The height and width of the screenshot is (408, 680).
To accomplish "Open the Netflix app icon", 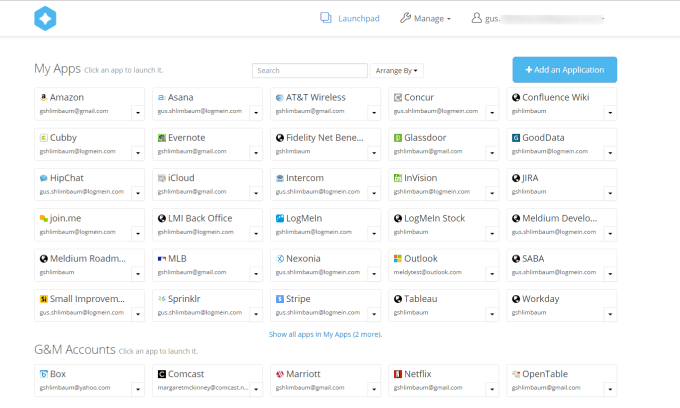I will coord(397,374).
